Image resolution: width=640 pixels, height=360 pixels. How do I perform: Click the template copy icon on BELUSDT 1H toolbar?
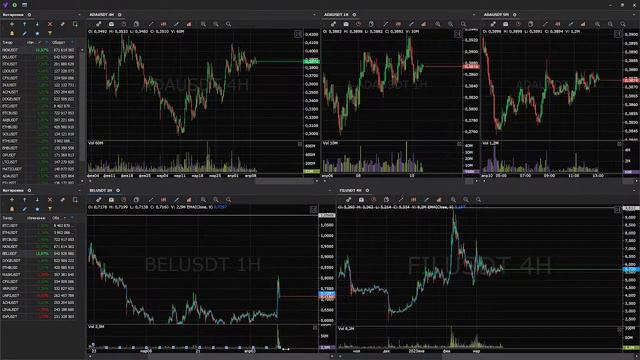click(136, 200)
